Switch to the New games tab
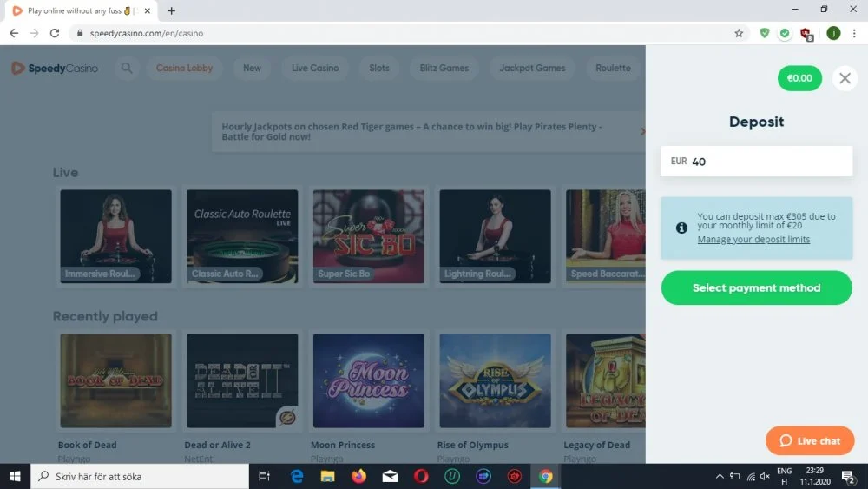868x489 pixels. [x=252, y=68]
